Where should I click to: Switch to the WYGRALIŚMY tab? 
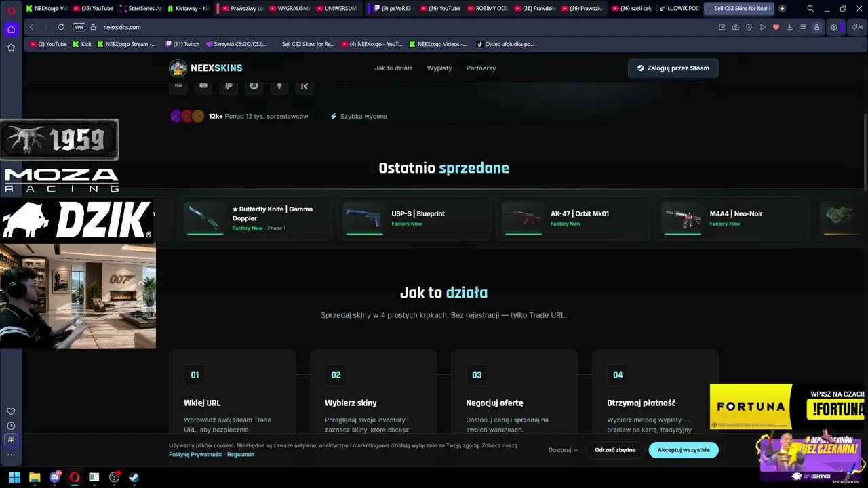[x=290, y=9]
